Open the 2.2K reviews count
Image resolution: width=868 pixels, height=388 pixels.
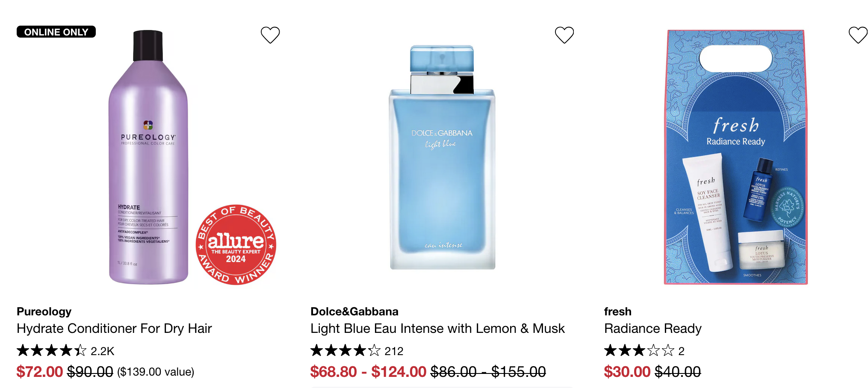pyautogui.click(x=103, y=351)
